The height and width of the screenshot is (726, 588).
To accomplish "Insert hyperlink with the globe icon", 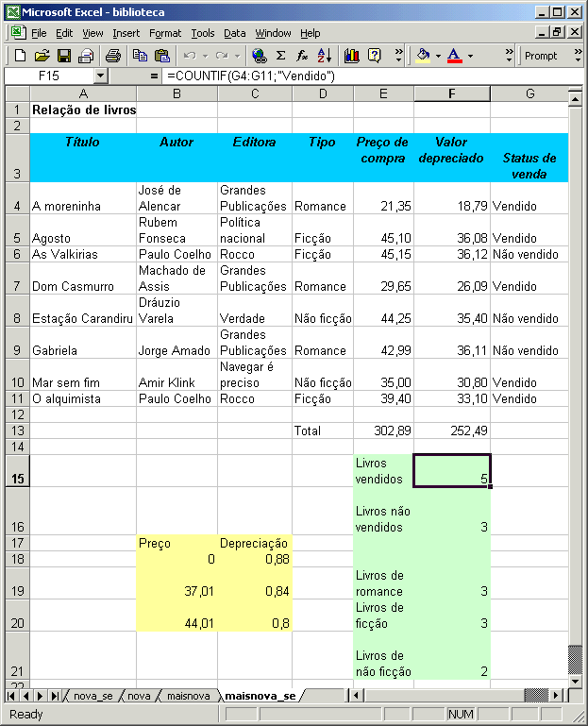I will click(x=260, y=56).
